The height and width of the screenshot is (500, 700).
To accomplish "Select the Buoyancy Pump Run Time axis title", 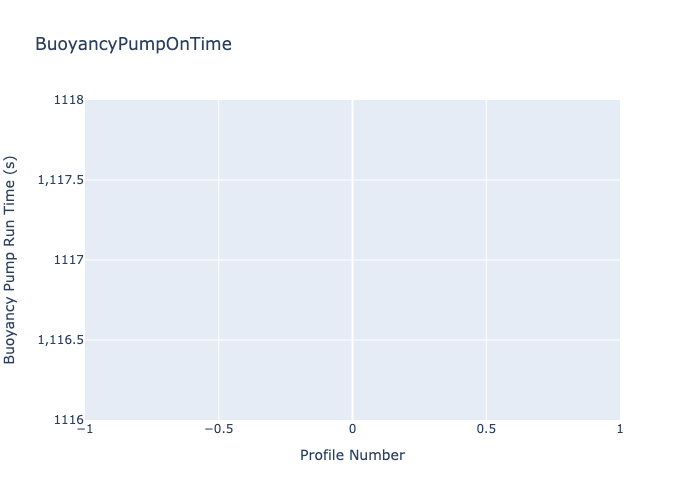I will [11, 260].
